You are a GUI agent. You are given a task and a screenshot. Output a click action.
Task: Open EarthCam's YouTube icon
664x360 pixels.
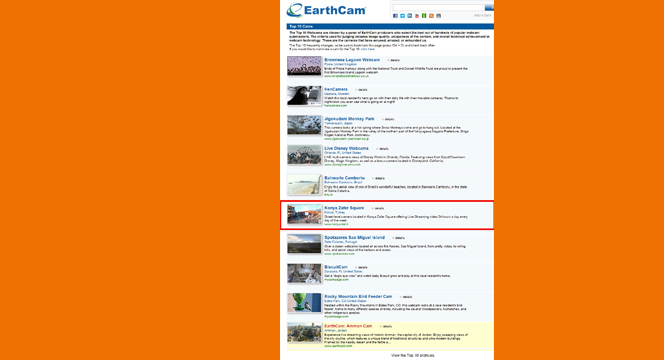[417, 16]
